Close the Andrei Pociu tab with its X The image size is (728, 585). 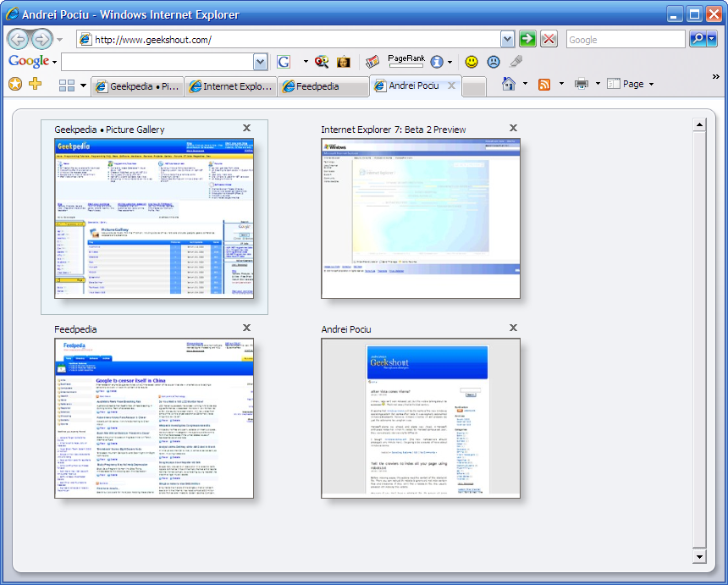(451, 86)
